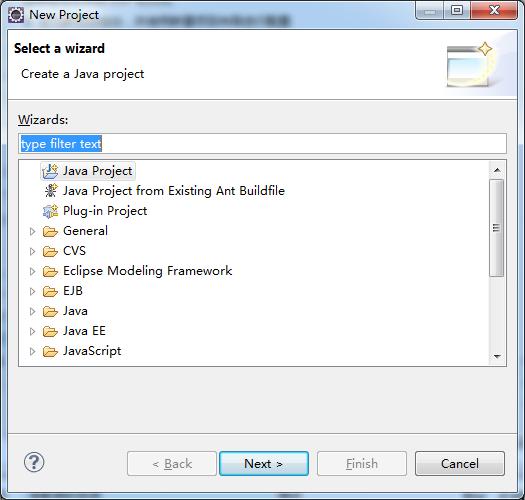This screenshot has width=525, height=500.
Task: Click the wizard list scrollbar up arrow
Action: (x=497, y=170)
